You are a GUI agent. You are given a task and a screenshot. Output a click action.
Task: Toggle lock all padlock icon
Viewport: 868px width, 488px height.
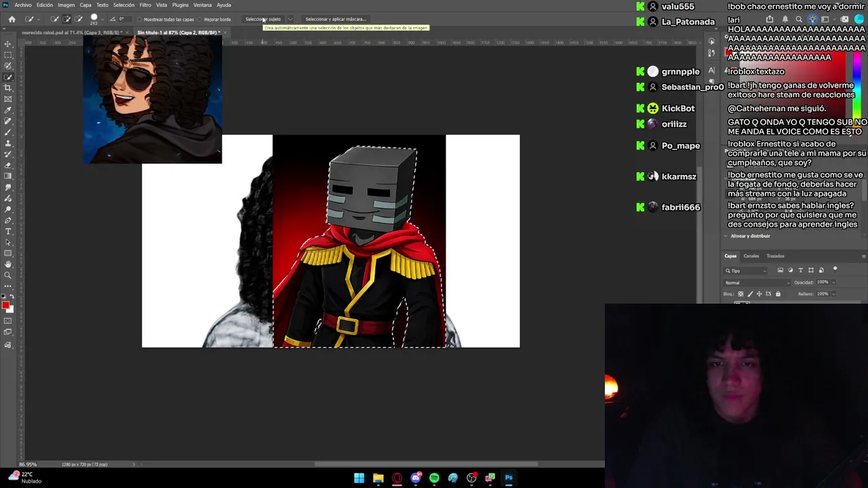pyautogui.click(x=778, y=294)
